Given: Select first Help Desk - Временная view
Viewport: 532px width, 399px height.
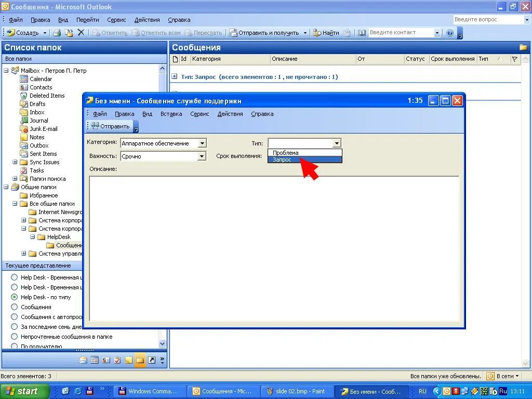Looking at the screenshot, I should coord(14,277).
